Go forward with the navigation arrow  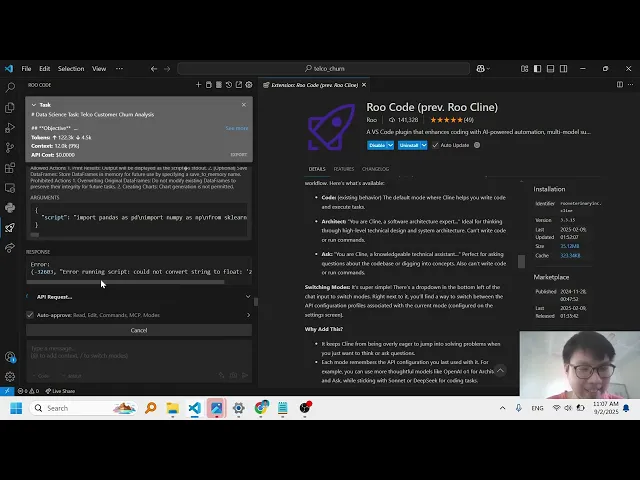[x=167, y=69]
